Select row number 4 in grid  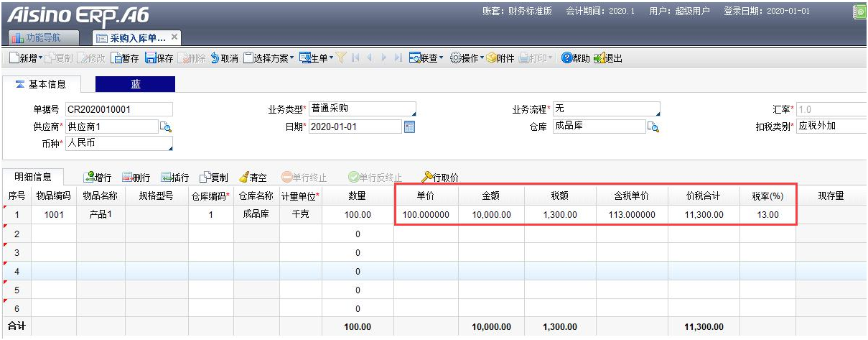[x=17, y=271]
